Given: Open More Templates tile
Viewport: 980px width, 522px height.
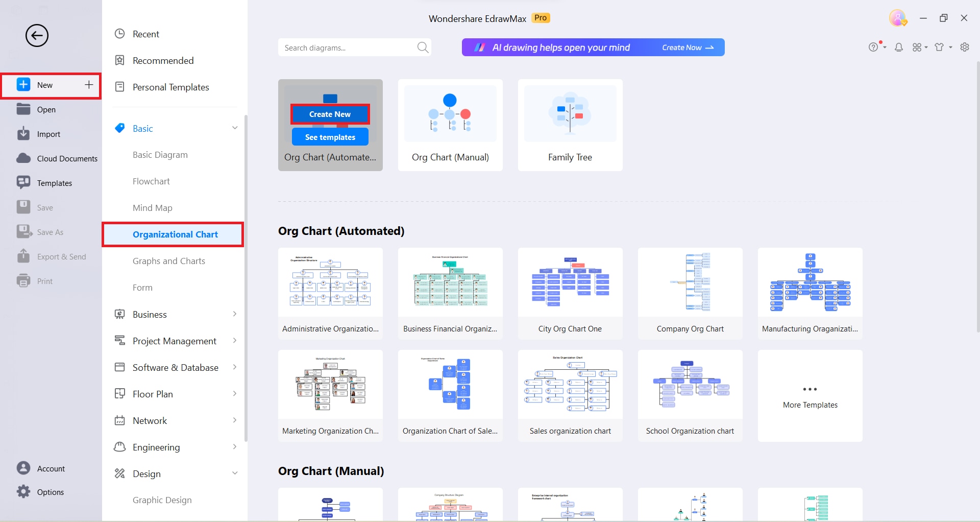Looking at the screenshot, I should tap(810, 396).
